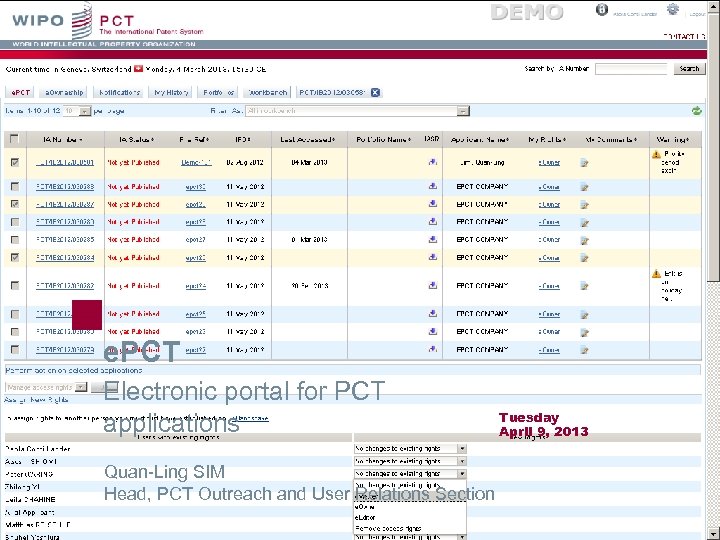
Task: Switch to the ePCT tab
Action: (21, 92)
